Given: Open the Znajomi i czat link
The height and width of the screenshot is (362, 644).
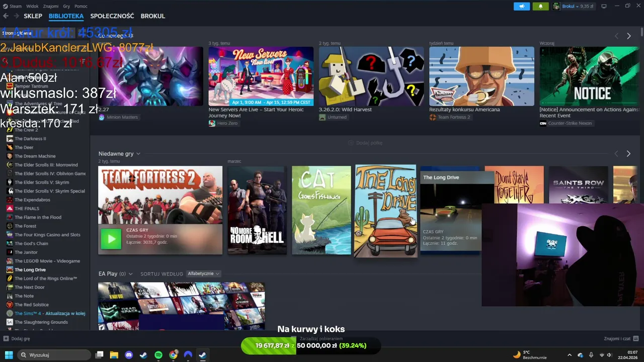Looking at the screenshot, I should click(621, 339).
